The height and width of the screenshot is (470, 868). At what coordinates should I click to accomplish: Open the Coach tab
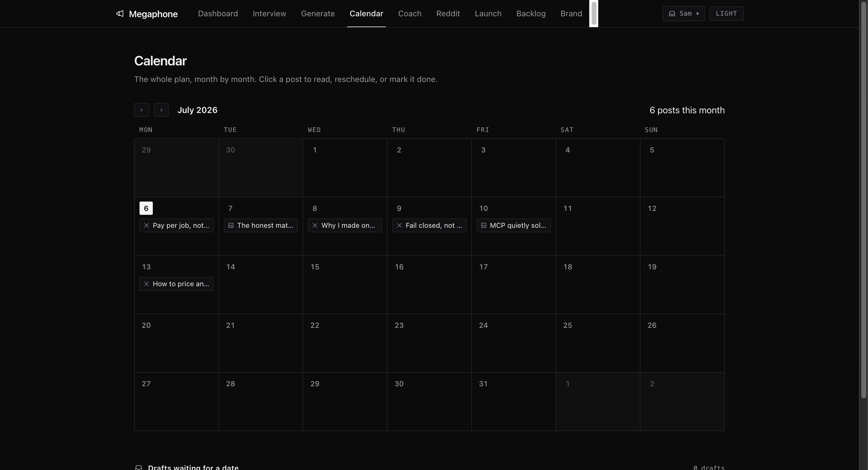click(x=410, y=14)
